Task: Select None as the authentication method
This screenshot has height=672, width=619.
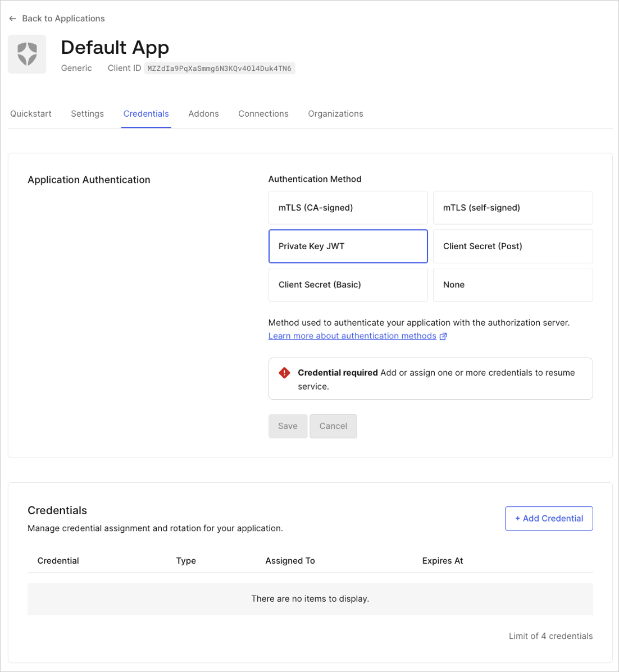Action: (x=512, y=285)
